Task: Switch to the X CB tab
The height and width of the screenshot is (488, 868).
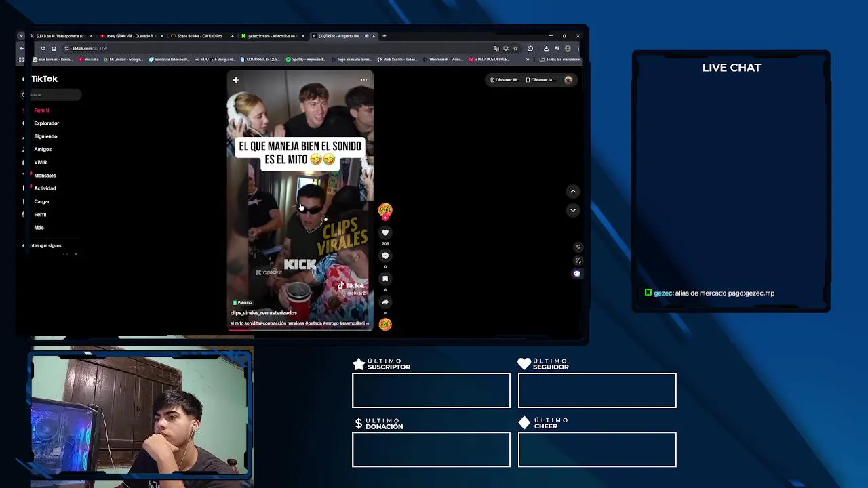Action: click(x=61, y=36)
